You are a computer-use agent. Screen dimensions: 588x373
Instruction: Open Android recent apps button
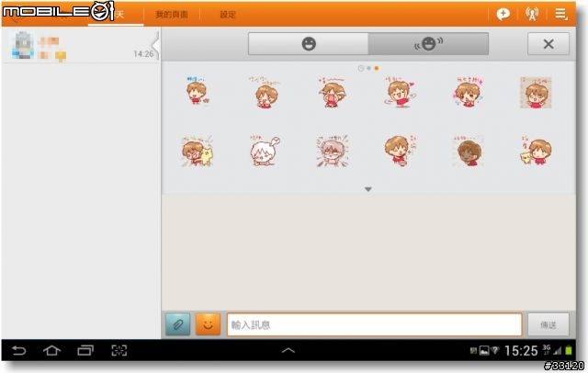click(x=85, y=351)
